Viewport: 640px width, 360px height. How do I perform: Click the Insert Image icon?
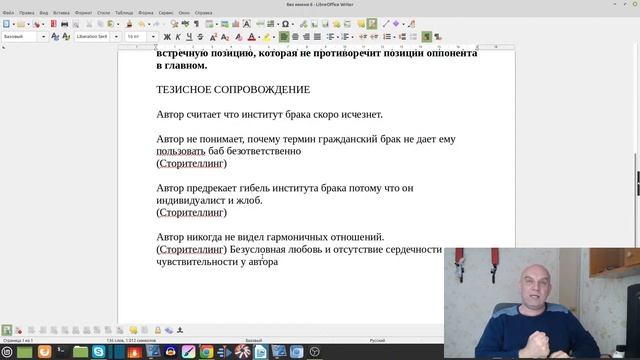click(x=224, y=24)
